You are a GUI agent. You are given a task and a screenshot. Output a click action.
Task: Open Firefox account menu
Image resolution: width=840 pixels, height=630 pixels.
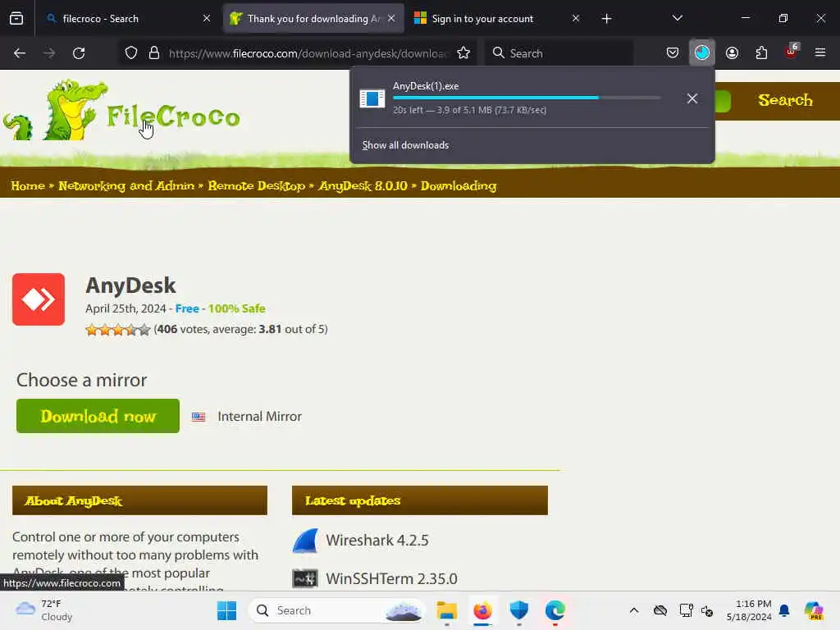pyautogui.click(x=732, y=52)
